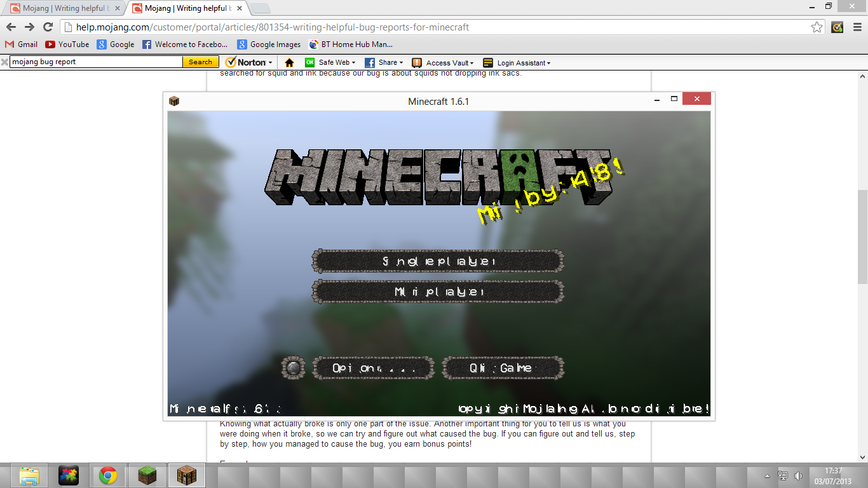Viewport: 868px width, 488px height.
Task: Open the BT Home Hub Manager bookmark
Action: pyautogui.click(x=351, y=44)
